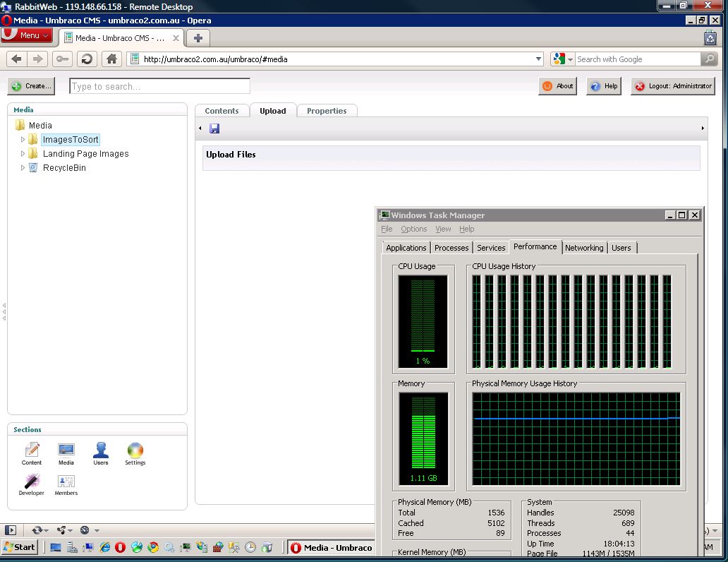Launch Google Chrome from quick launch

tap(153, 548)
